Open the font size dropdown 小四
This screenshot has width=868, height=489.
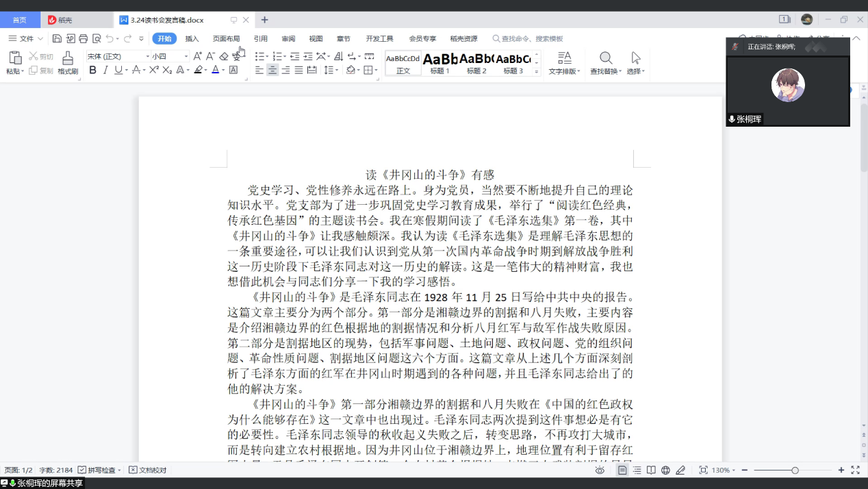pos(170,56)
